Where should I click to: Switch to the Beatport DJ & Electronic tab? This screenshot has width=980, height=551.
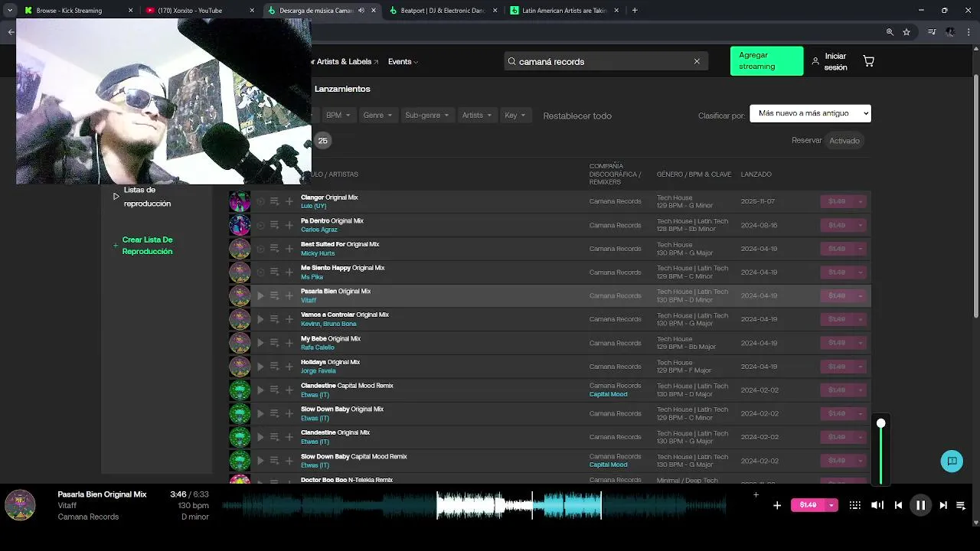tap(443, 11)
